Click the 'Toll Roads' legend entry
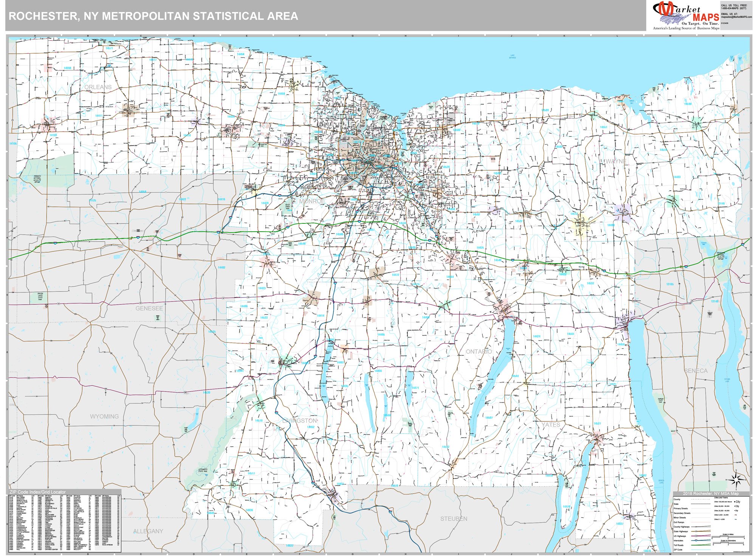 pyautogui.click(x=679, y=545)
